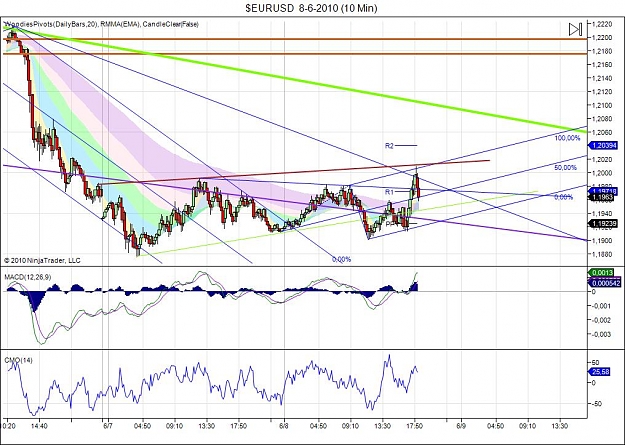
Task: Click the 6/8 date label on time axis
Action: 284,426
